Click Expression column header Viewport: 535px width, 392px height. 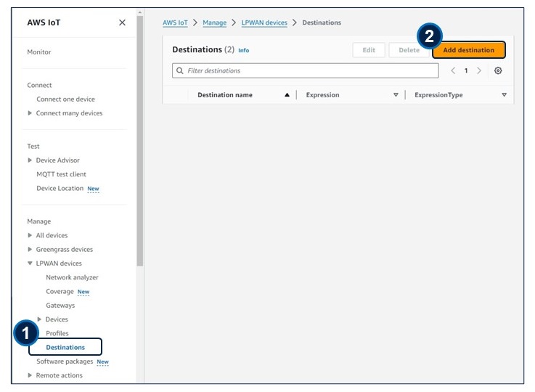click(x=322, y=95)
